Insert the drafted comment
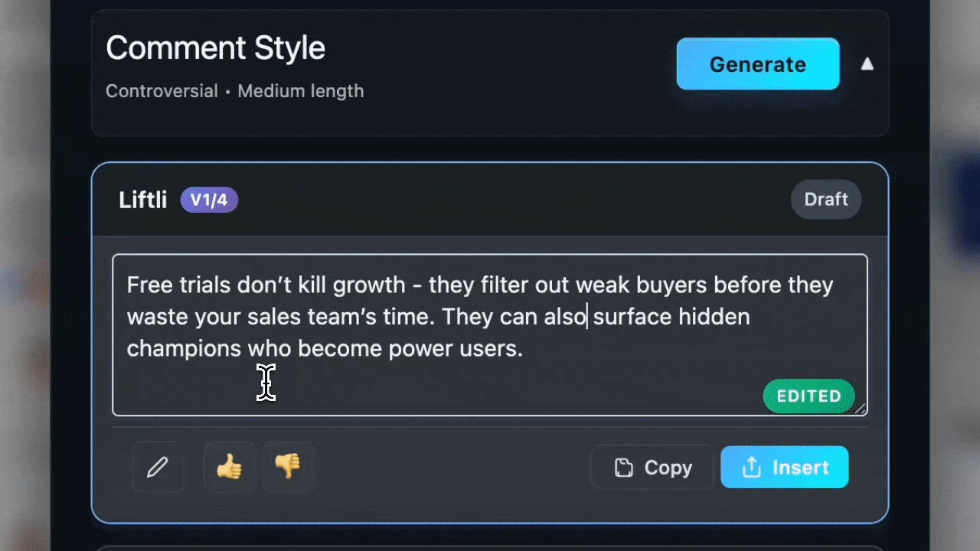This screenshot has width=980, height=551. pos(785,468)
